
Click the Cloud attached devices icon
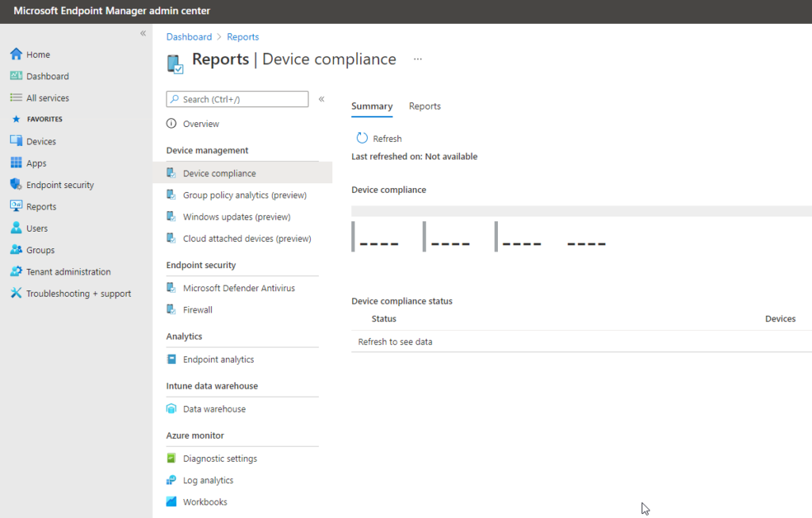(x=171, y=238)
